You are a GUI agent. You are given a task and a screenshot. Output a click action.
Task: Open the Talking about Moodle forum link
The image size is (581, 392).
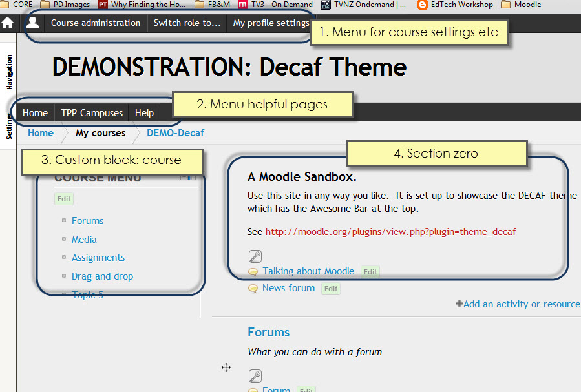coord(308,271)
